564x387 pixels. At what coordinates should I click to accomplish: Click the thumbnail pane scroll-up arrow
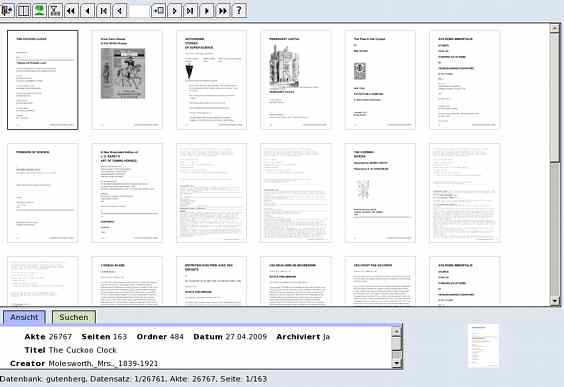click(x=555, y=29)
